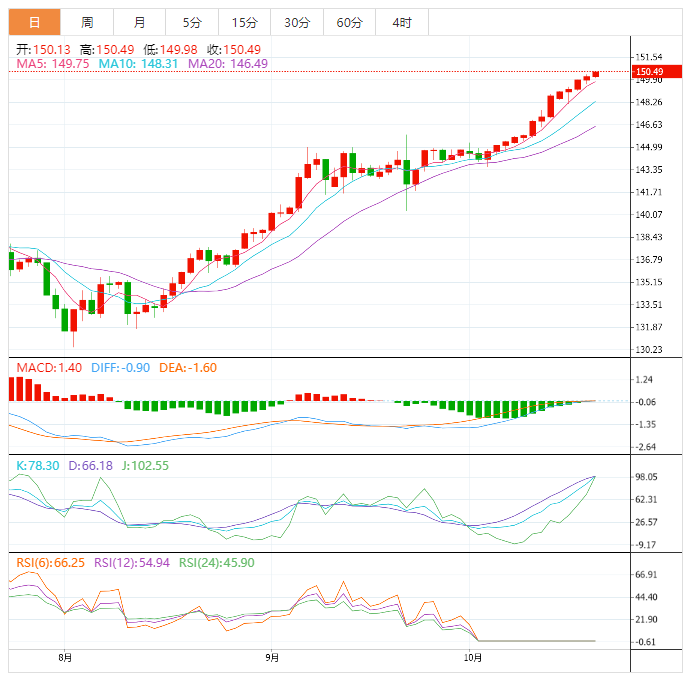Viewport: 690px width, 680px height.
Task: Select the 30分 timeframe tab
Action: (x=297, y=22)
